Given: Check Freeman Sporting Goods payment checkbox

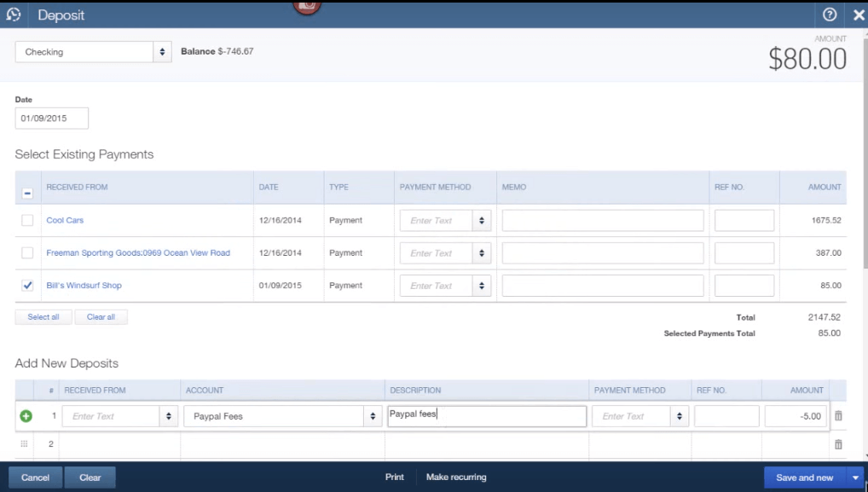Looking at the screenshot, I should (27, 253).
